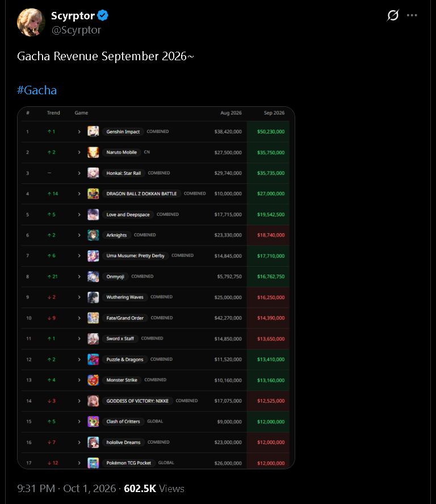
Task: Open the three-dot more options menu
Action: [x=412, y=15]
